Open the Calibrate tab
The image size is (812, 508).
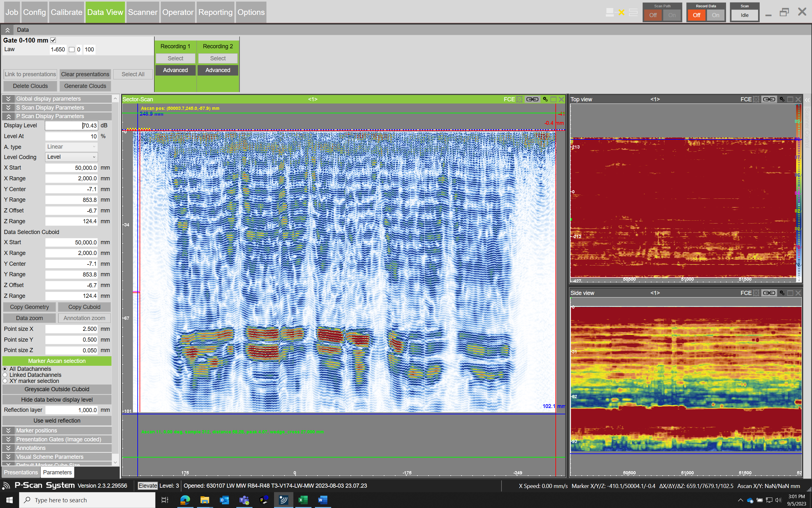[x=66, y=12]
